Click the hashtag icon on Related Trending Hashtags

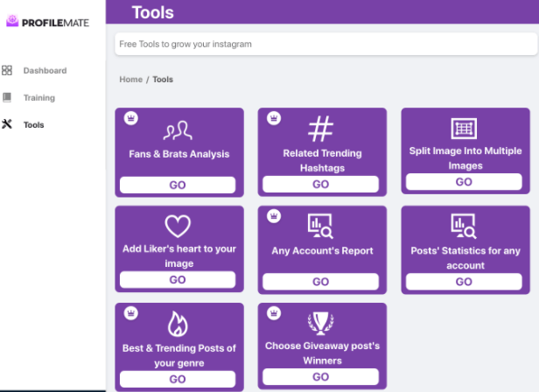point(320,129)
